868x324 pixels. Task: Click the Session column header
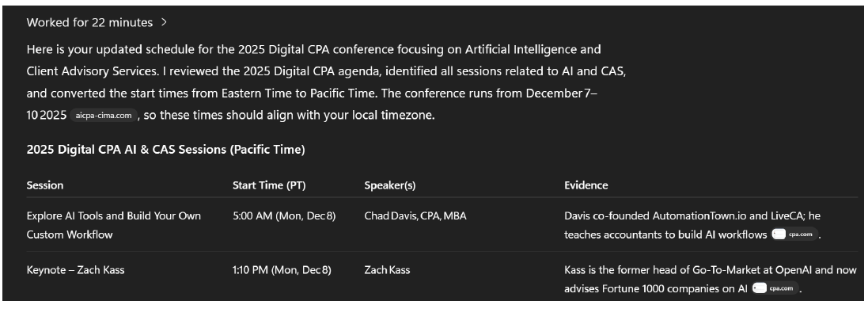(x=45, y=185)
